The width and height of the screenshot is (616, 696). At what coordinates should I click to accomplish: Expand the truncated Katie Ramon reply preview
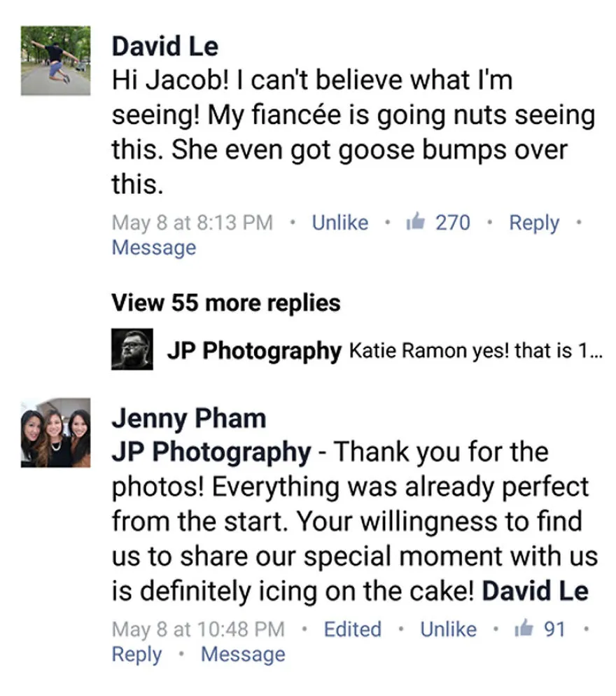pos(476,351)
